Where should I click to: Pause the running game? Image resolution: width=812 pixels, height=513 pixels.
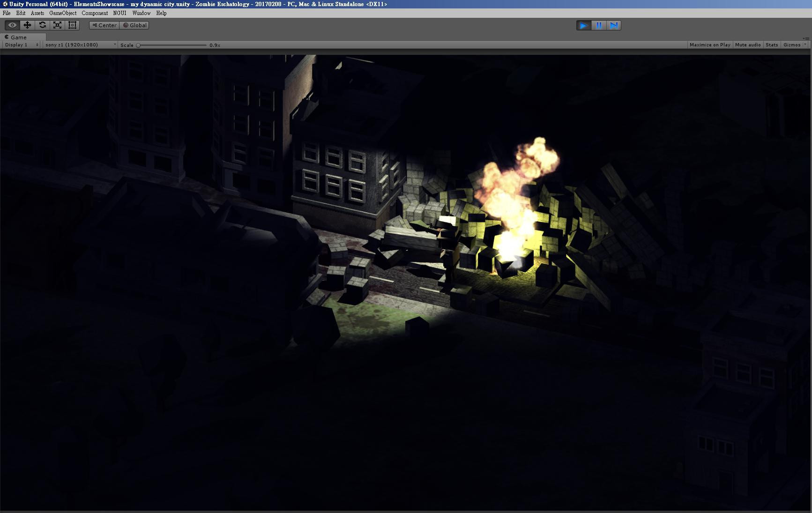pos(599,25)
